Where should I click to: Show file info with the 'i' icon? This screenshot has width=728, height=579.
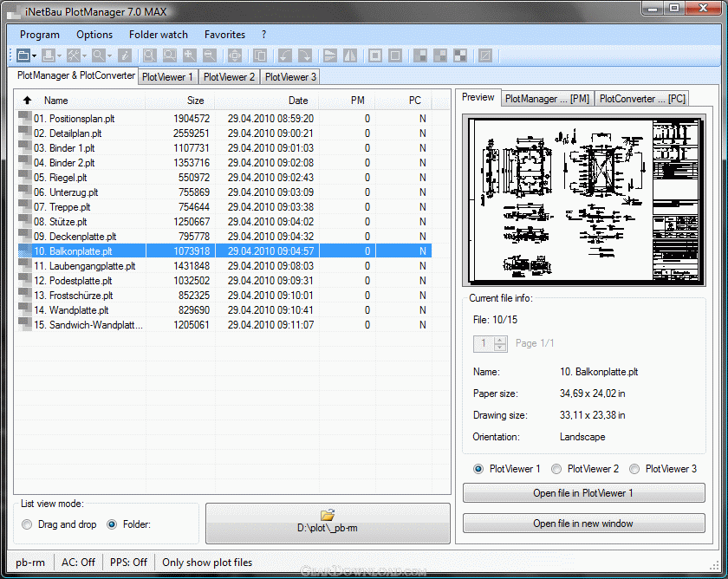(x=125, y=55)
